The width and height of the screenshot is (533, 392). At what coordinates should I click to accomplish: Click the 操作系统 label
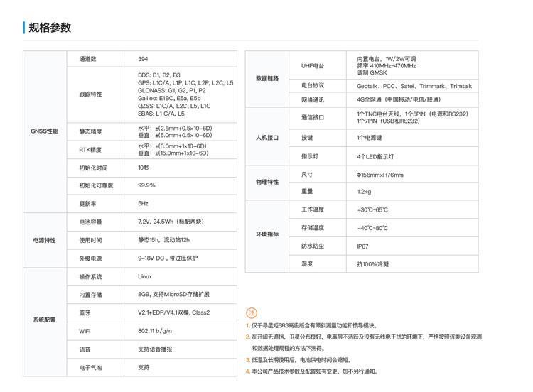pyautogui.click(x=90, y=276)
